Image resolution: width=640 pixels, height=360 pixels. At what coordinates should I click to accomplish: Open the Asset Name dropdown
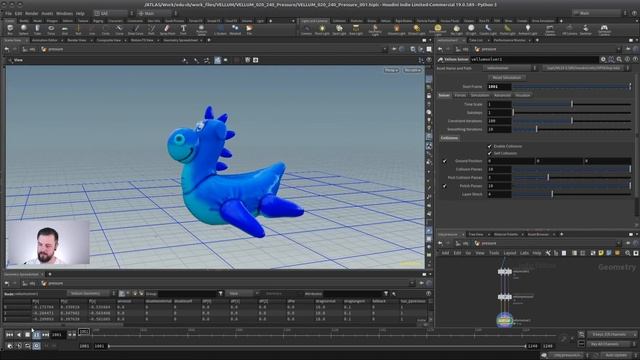[x=510, y=68]
